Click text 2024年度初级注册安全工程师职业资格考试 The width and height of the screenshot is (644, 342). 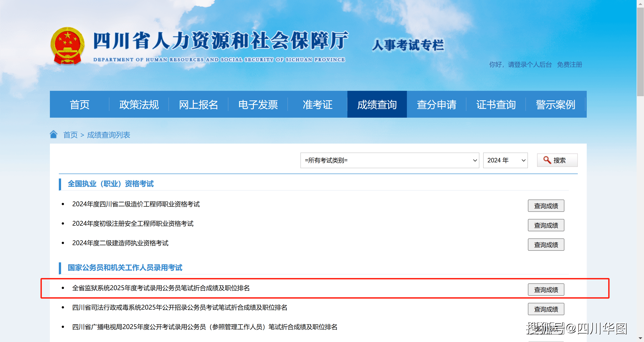point(133,224)
